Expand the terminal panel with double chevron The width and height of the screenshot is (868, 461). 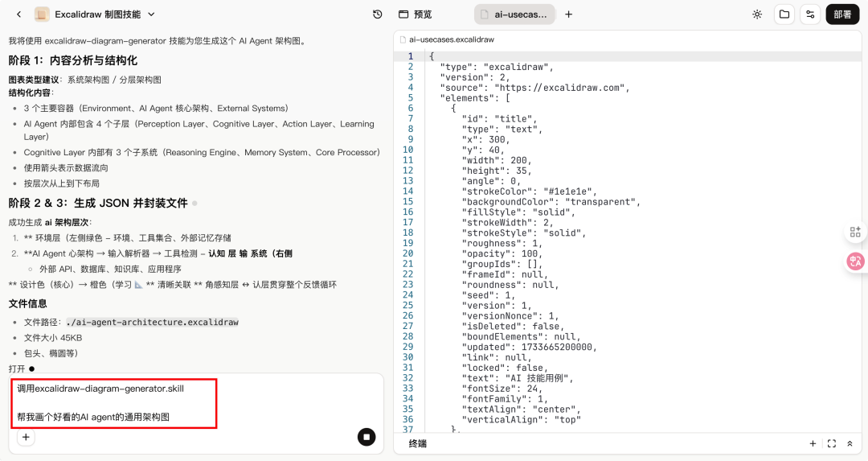tap(850, 443)
